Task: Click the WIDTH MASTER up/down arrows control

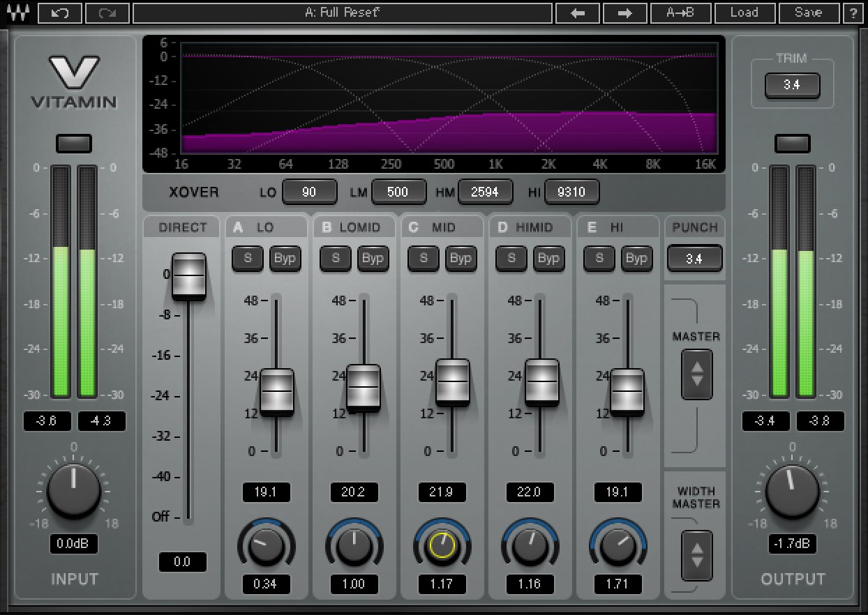Action: tap(696, 555)
